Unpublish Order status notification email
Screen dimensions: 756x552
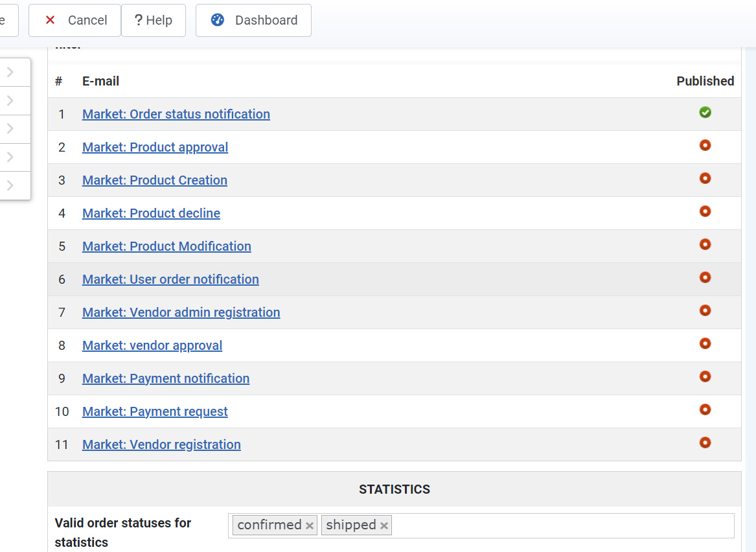point(705,113)
